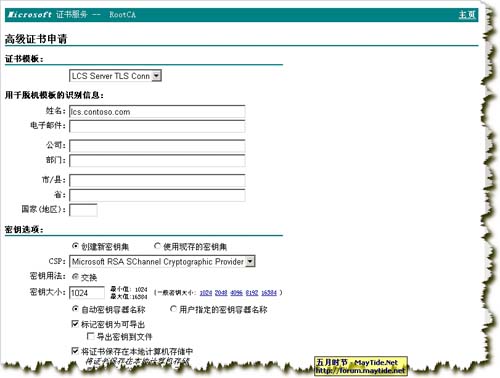Click the 密钥大小 field showing 1024
The height and width of the screenshot is (378, 500).
point(87,293)
